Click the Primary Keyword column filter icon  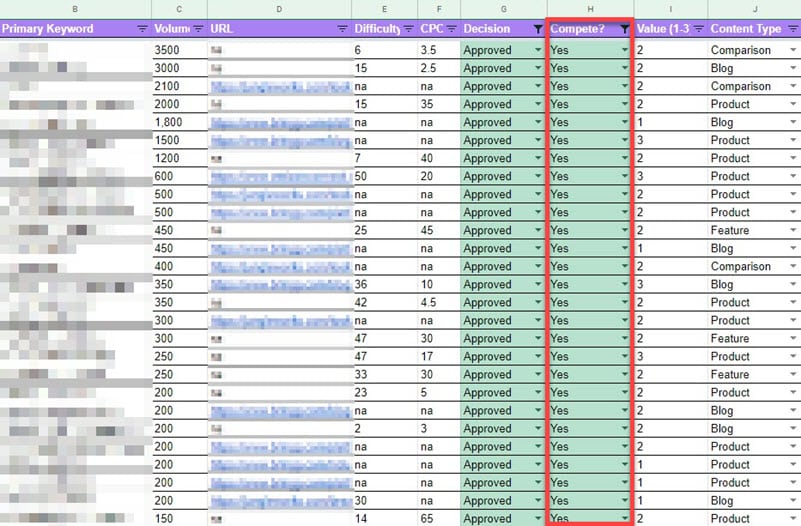click(141, 29)
